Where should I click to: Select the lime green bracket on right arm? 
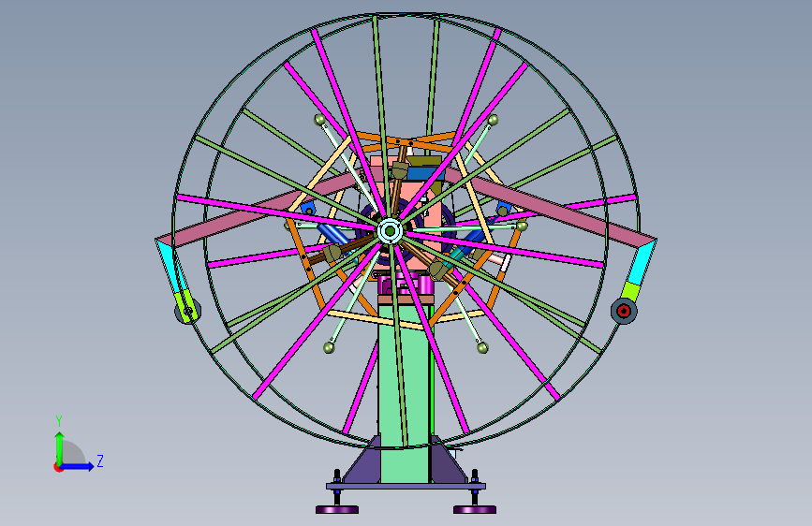[x=629, y=291]
